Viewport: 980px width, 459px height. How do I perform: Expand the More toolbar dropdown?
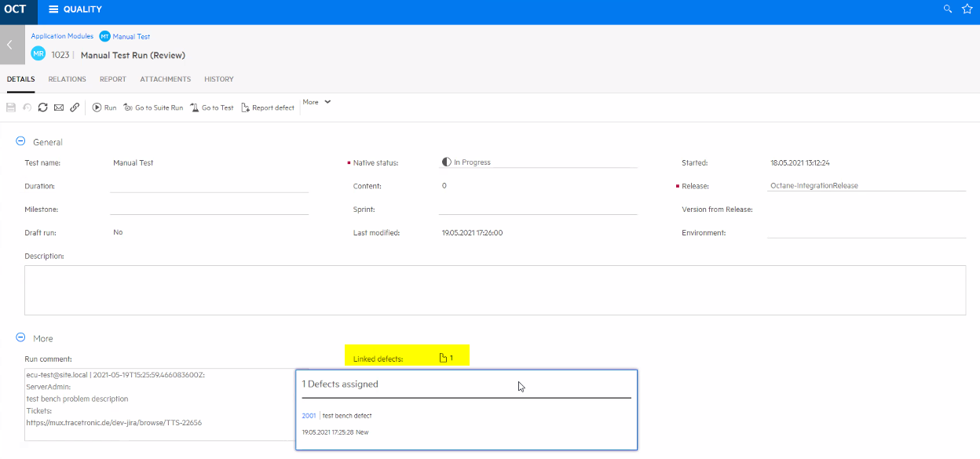pos(316,102)
